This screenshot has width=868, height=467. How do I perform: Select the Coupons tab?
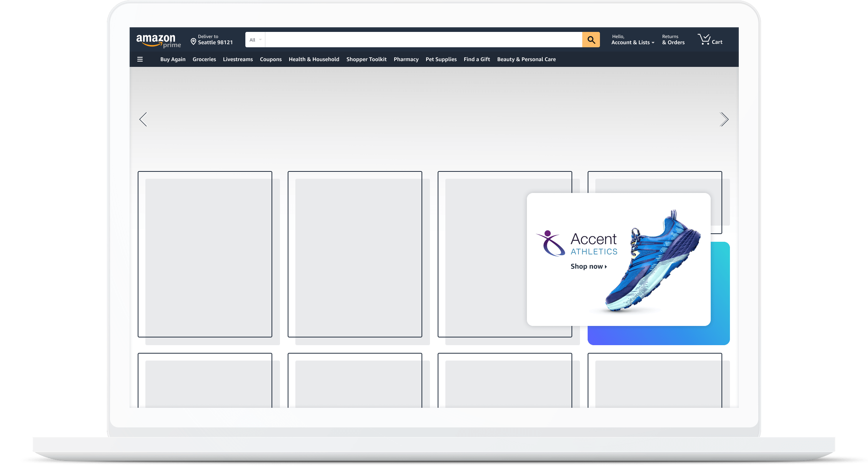271,59
